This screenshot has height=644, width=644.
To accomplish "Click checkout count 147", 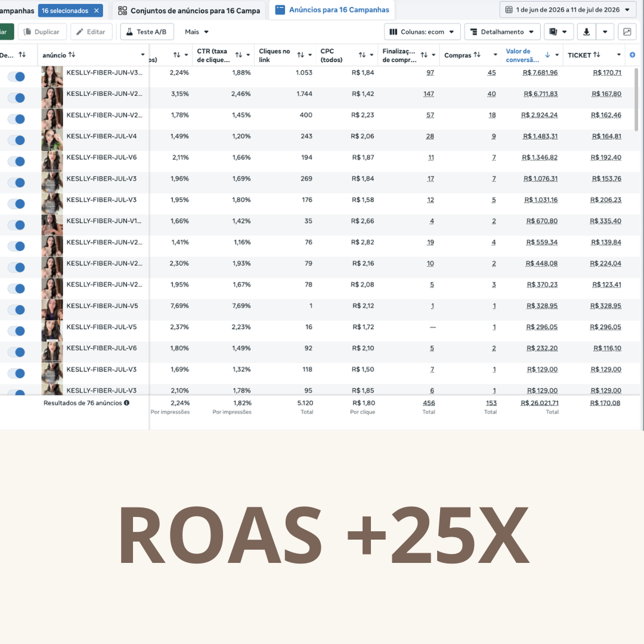I will [x=429, y=94].
